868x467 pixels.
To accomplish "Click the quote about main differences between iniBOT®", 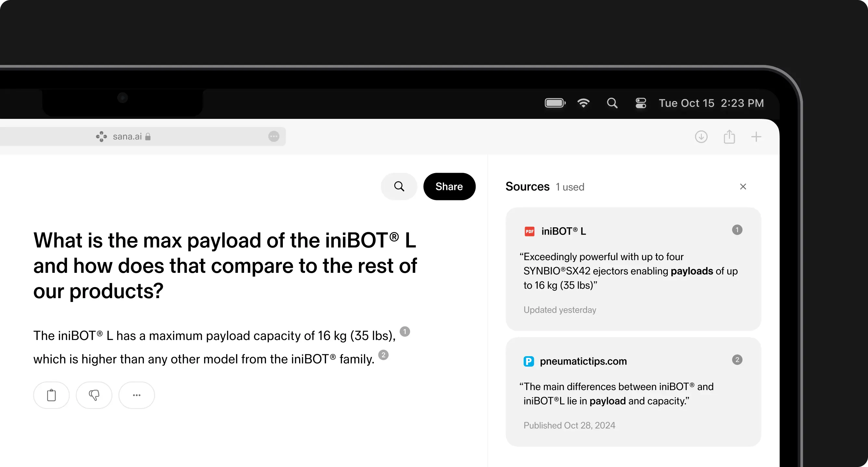I will click(x=616, y=394).
